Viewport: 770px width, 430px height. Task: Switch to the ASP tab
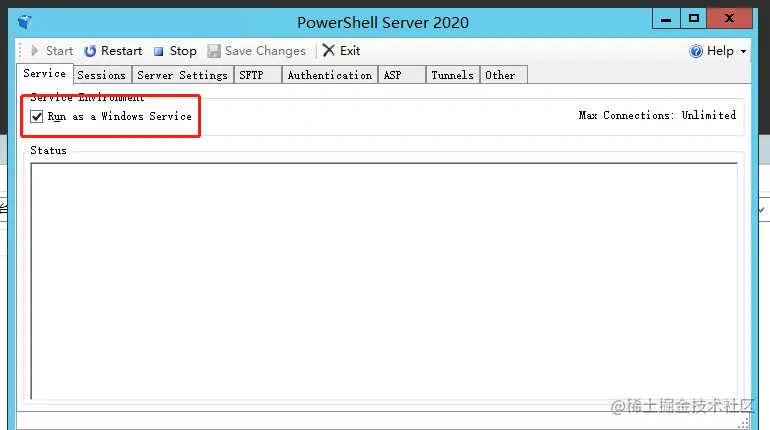click(401, 75)
